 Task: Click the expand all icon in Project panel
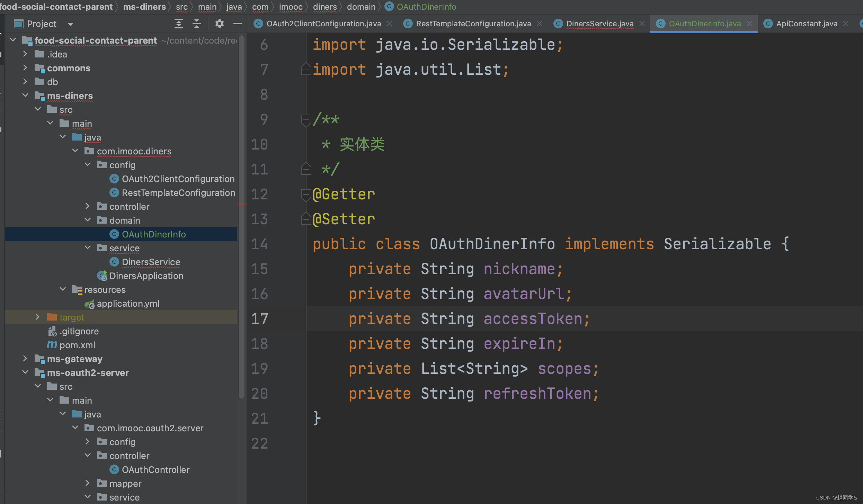click(x=178, y=24)
